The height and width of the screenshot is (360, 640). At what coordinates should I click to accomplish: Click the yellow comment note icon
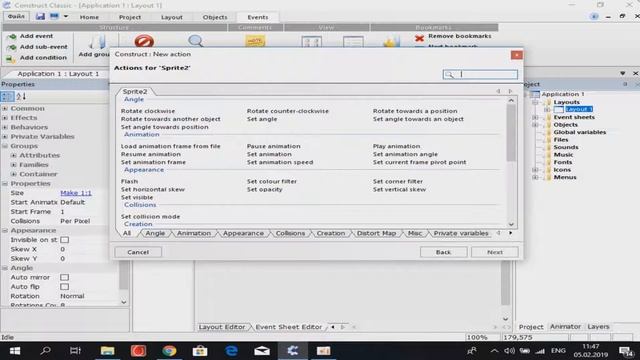coord(255,41)
